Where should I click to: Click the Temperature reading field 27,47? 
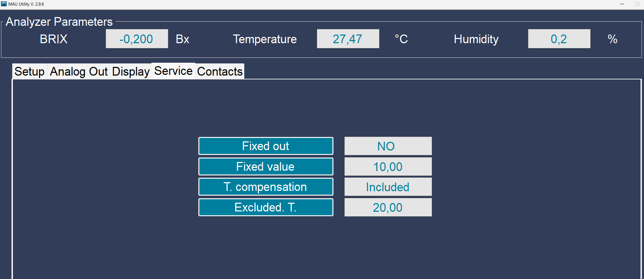pyautogui.click(x=348, y=39)
